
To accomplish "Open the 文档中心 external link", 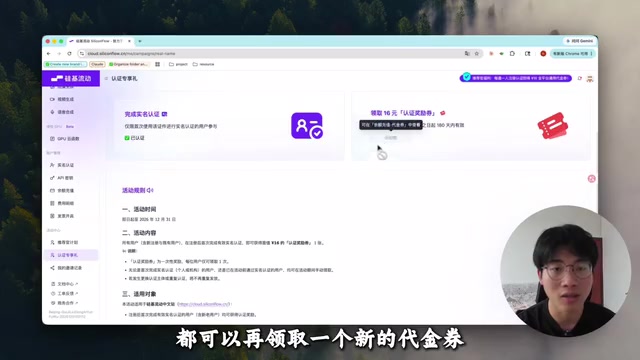I will click(64, 284).
